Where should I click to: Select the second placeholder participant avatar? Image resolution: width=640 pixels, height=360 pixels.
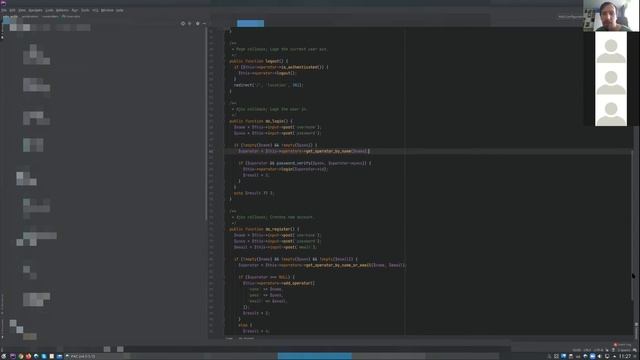611,79
